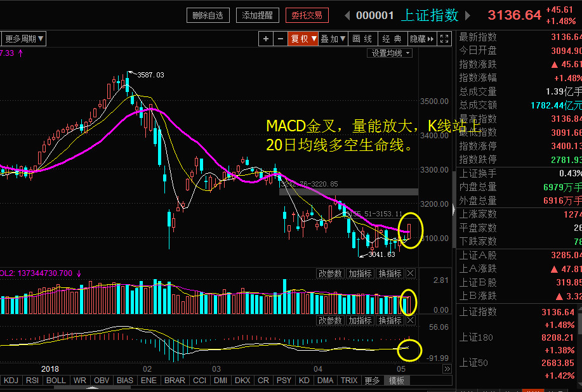The height and width of the screenshot is (392, 582).
Task: Expand the 设置均线 dropdown
Action: click(390, 53)
